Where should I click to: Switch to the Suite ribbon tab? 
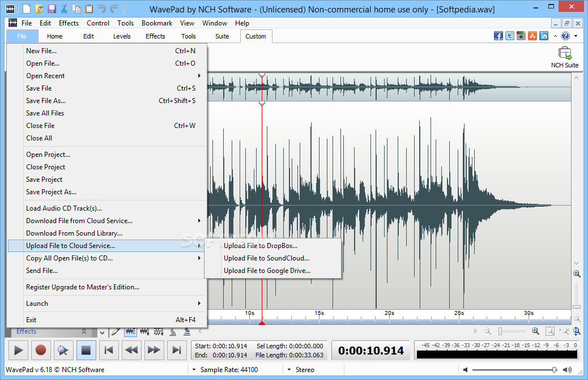(222, 36)
